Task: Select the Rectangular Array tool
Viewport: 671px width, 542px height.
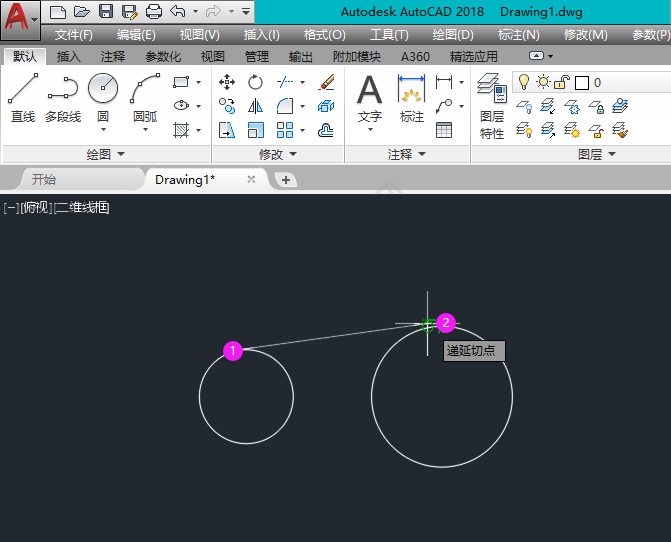Action: pos(285,130)
